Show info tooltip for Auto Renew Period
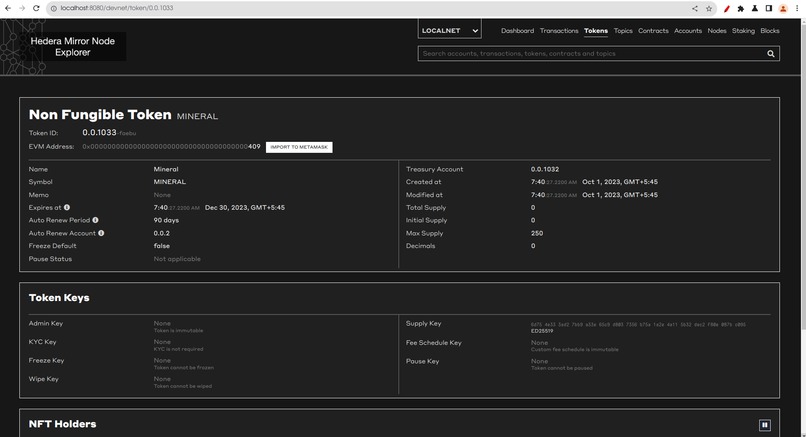Screen dimensions: 806x437 (x=95, y=220)
